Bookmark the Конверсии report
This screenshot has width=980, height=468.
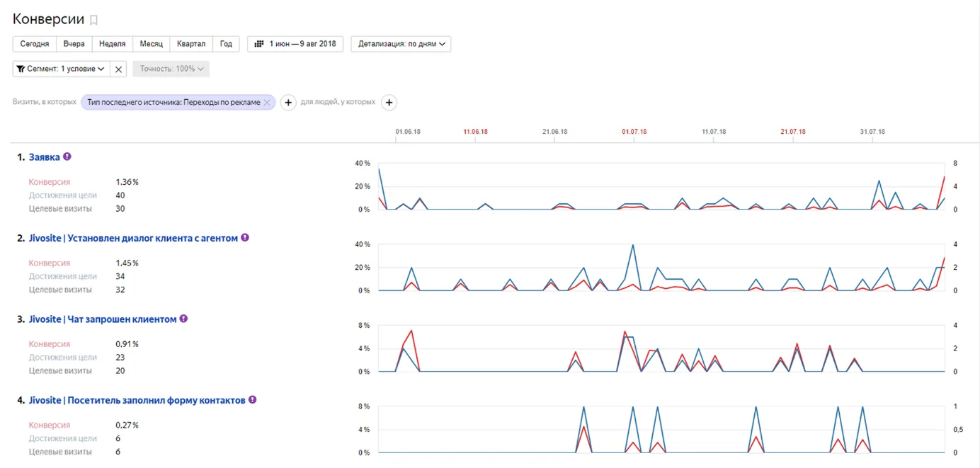94,20
